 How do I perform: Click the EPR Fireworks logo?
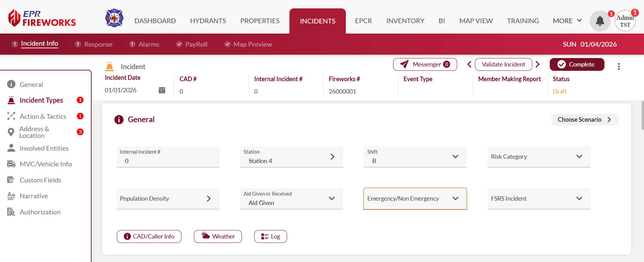[x=42, y=18]
